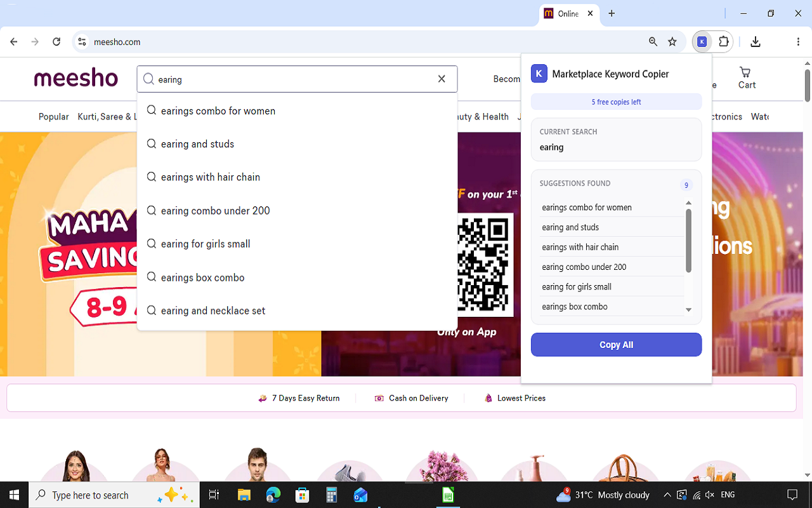Open the browser Extensions puzzle icon
The image size is (812, 508).
pos(724,42)
